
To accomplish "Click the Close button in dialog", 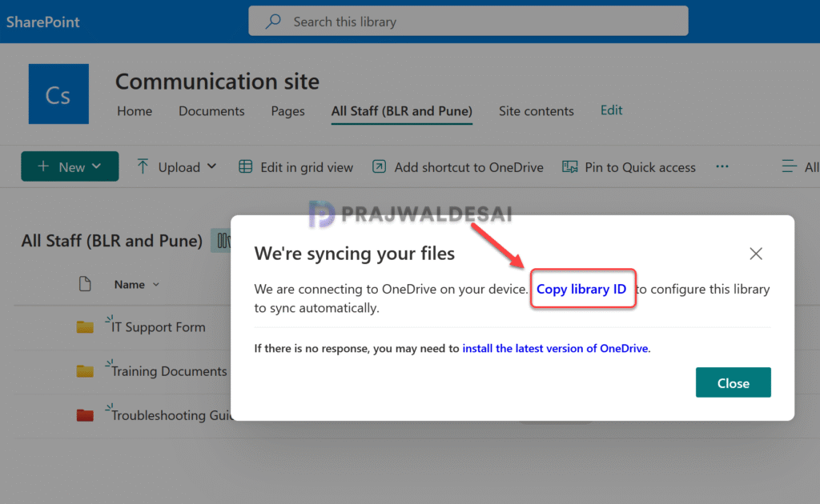I will (x=734, y=382).
